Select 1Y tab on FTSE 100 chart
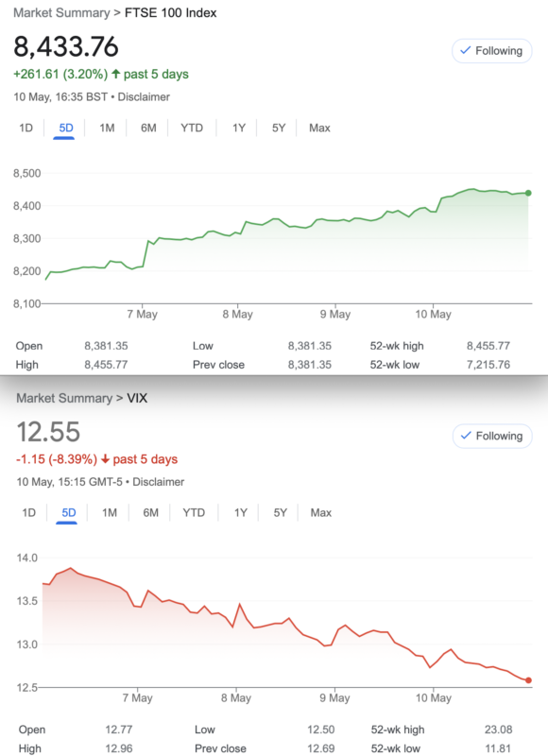Screen dimensions: 548x756 [x=239, y=128]
